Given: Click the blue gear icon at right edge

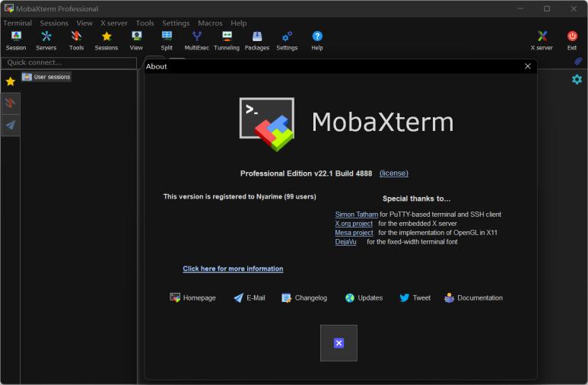Looking at the screenshot, I should click(x=577, y=79).
